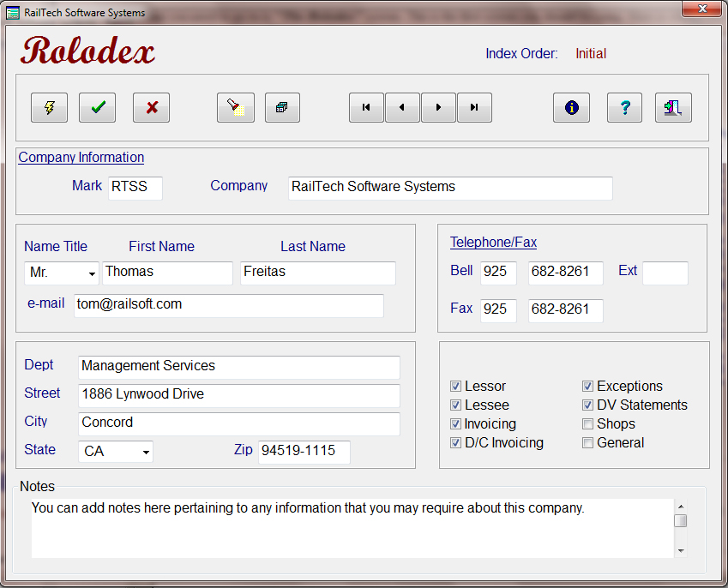Toggle the Lessee checkbox
This screenshot has width=728, height=588.
455,405
